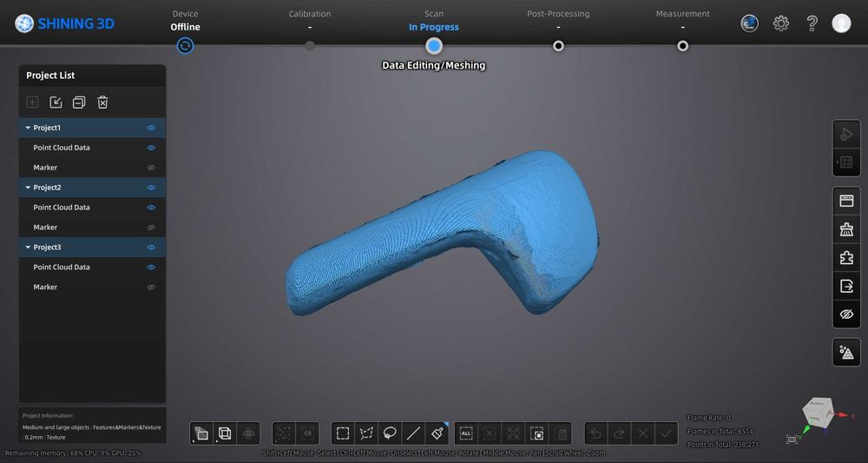Open the help question mark
The image size is (868, 463).
point(812,23)
